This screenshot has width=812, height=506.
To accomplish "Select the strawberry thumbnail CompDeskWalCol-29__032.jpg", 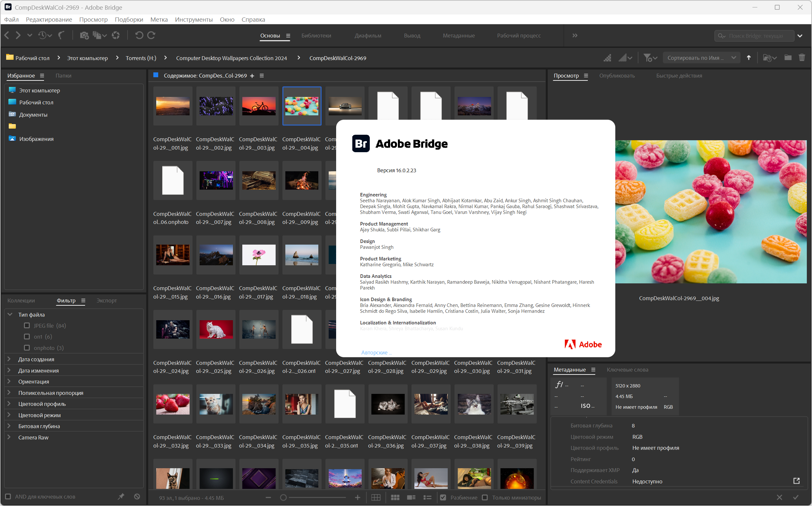I will coord(172,404).
